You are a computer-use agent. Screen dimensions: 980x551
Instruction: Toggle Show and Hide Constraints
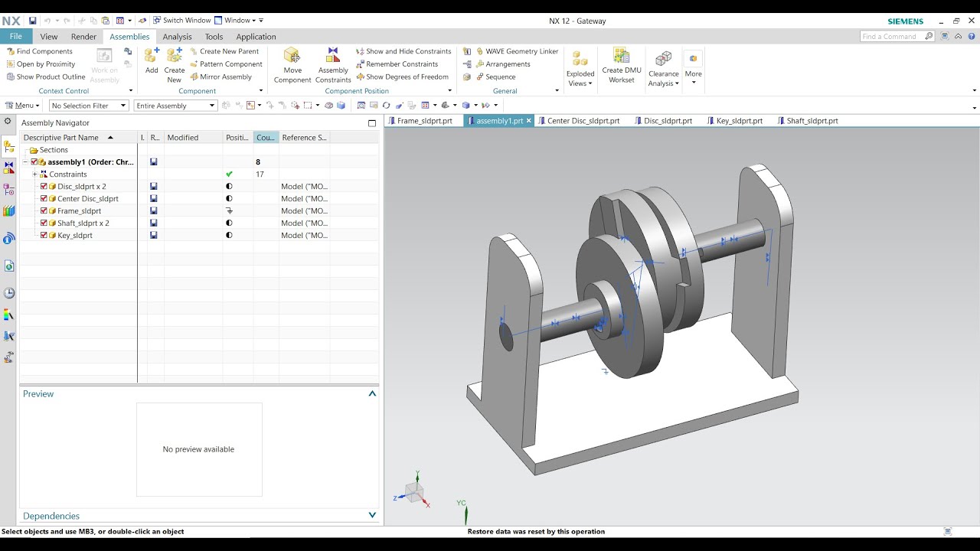[403, 51]
